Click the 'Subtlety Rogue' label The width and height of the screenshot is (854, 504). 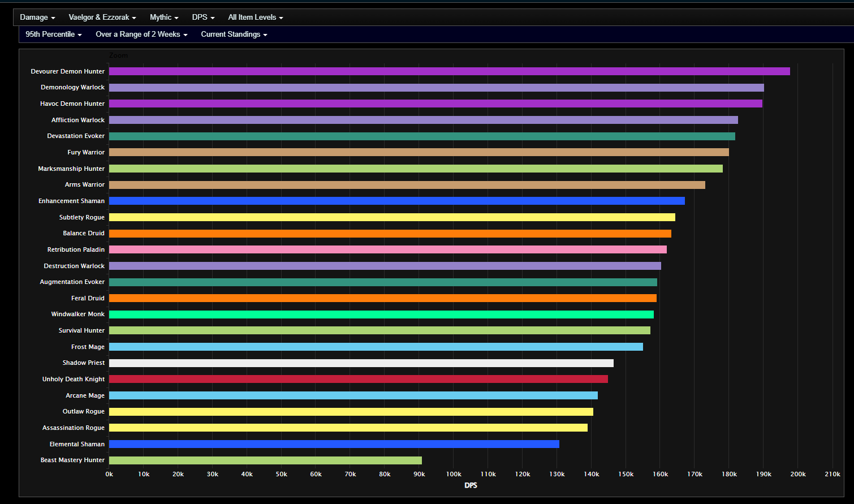82,217
